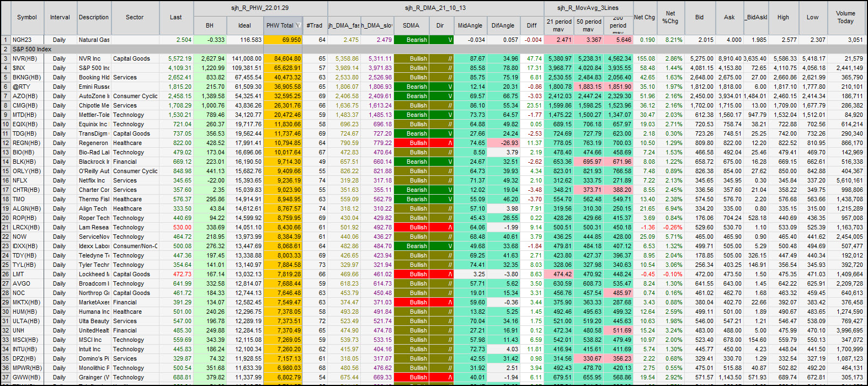The width and height of the screenshot is (868, 386).
Task: Select row number 30 header
Action: [x=6, y=312]
